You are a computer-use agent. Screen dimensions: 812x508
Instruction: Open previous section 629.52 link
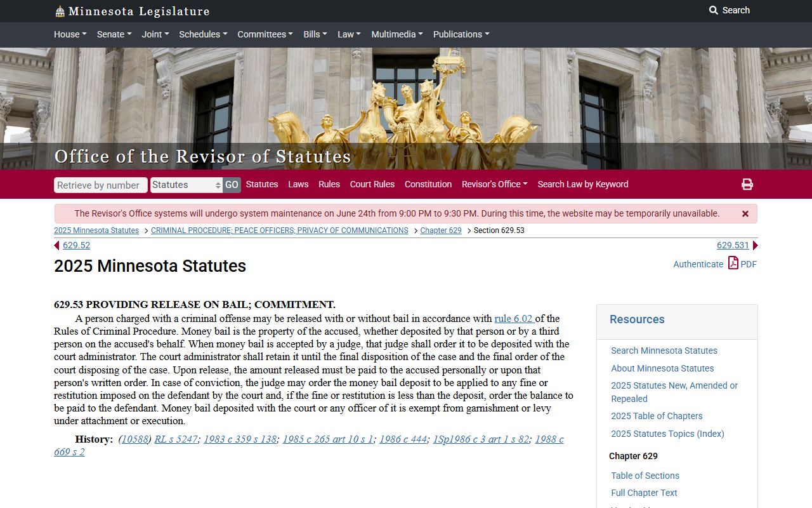(x=76, y=246)
